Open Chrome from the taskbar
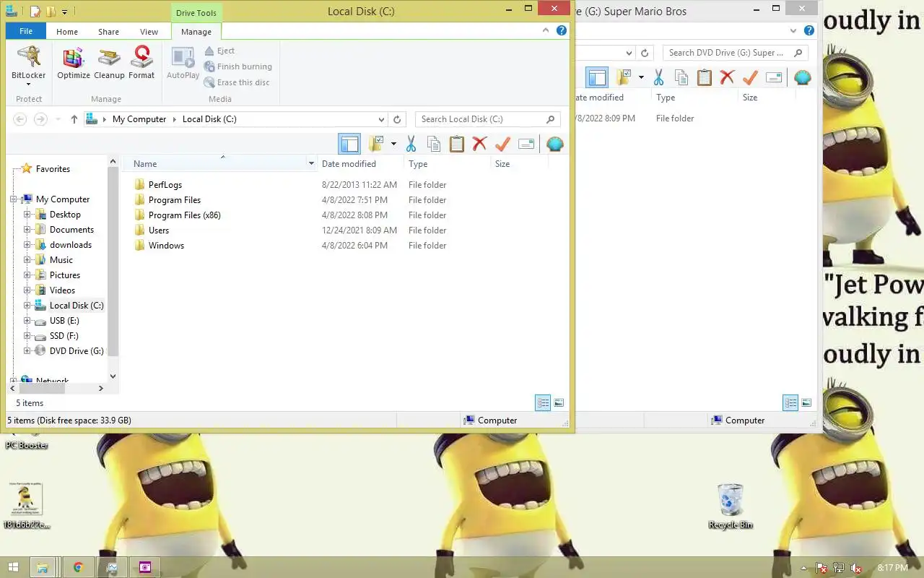Screen dimensions: 924x578 [x=78, y=567]
